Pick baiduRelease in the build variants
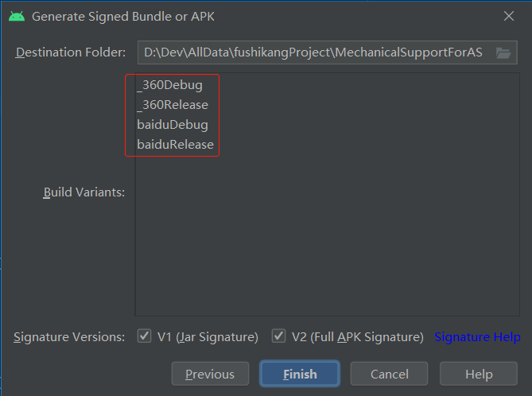 [x=175, y=145]
